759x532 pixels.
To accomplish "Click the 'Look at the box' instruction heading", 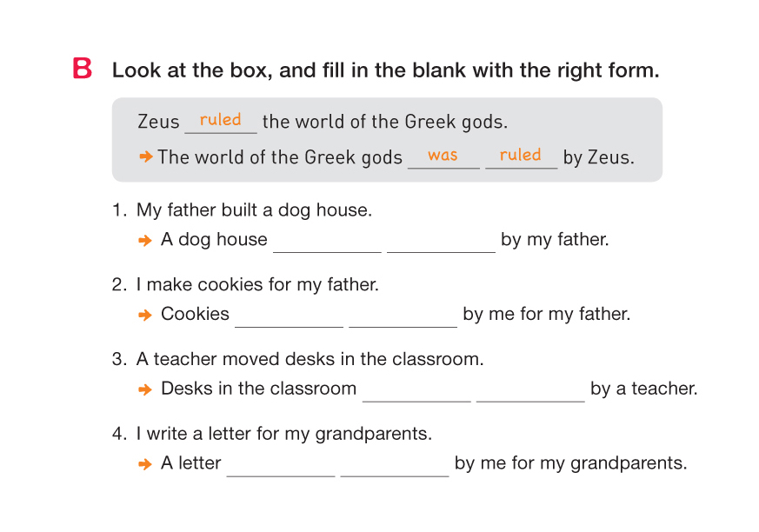I will [x=385, y=70].
